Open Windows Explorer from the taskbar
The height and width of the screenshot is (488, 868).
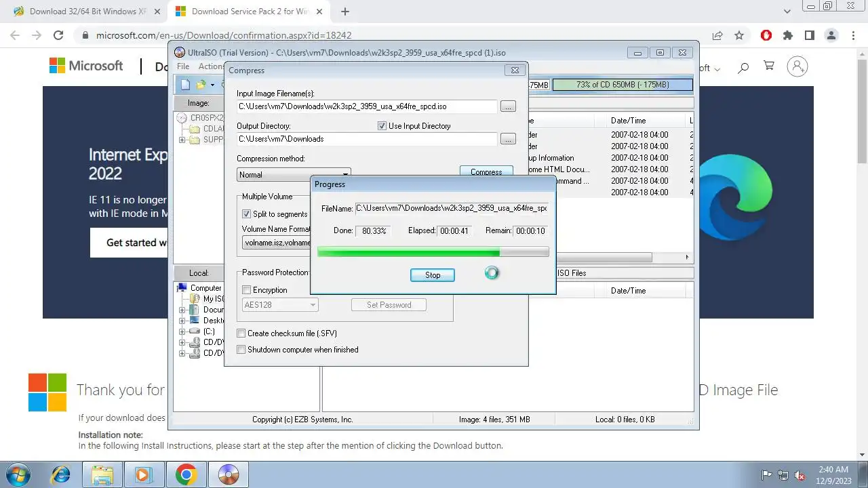click(102, 474)
